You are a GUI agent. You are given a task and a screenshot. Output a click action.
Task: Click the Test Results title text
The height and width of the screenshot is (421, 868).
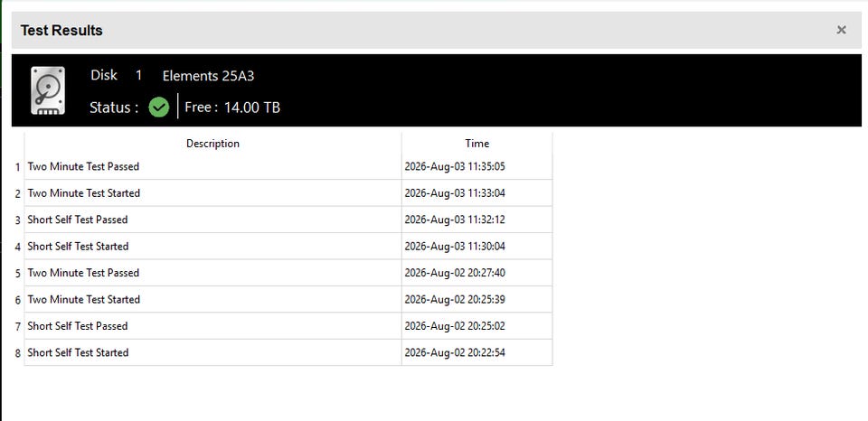(x=61, y=31)
